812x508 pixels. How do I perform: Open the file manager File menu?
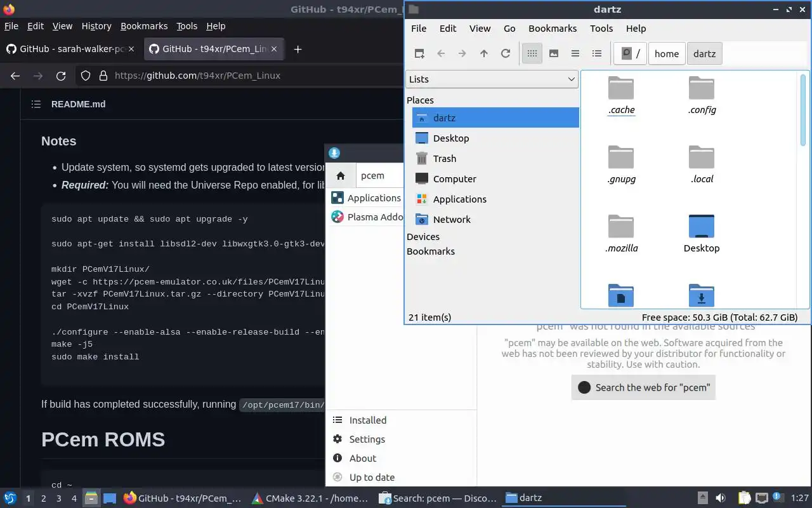[x=419, y=29]
